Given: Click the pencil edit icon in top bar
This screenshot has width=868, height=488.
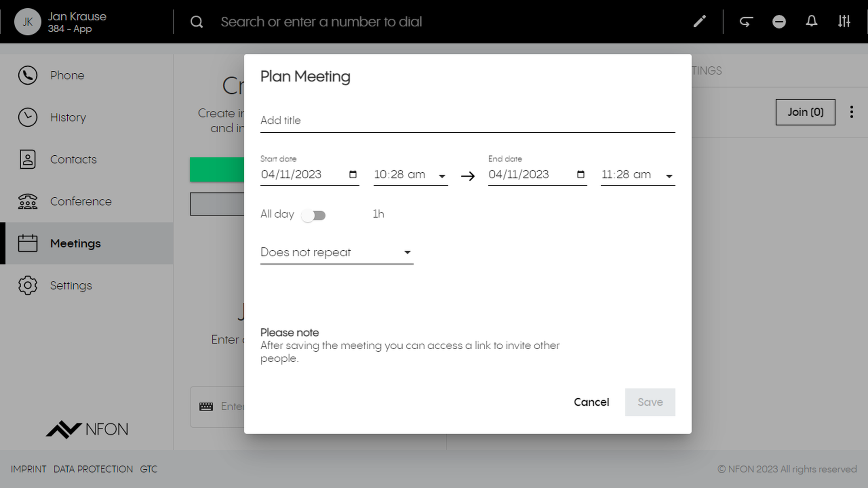Looking at the screenshot, I should point(699,21).
